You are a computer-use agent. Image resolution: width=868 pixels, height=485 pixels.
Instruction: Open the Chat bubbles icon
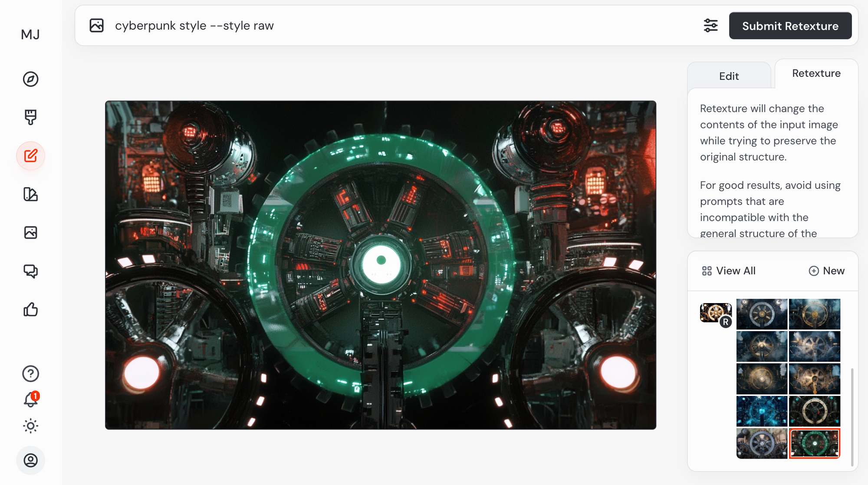(30, 271)
